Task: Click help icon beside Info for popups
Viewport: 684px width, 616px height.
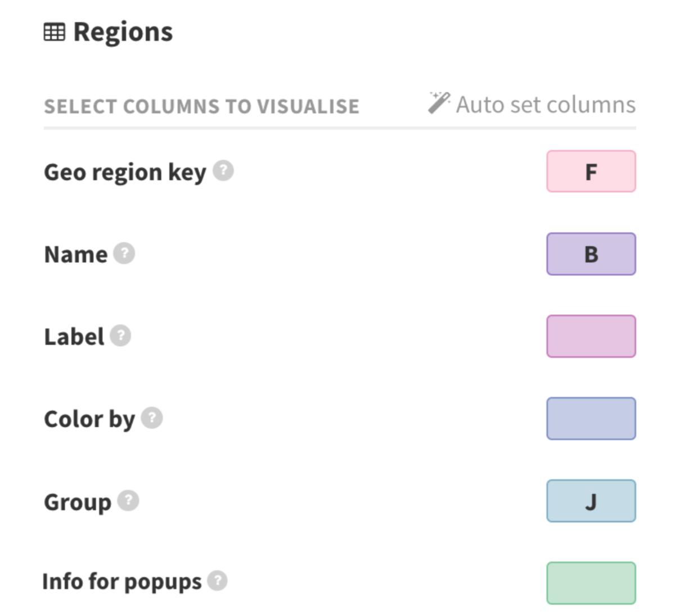Action: [217, 582]
